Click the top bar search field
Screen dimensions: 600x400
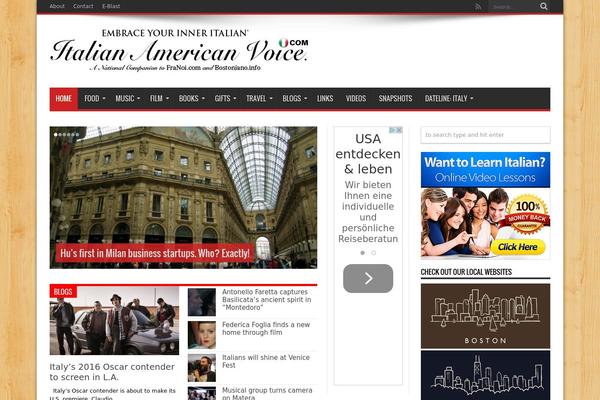pyautogui.click(x=513, y=7)
